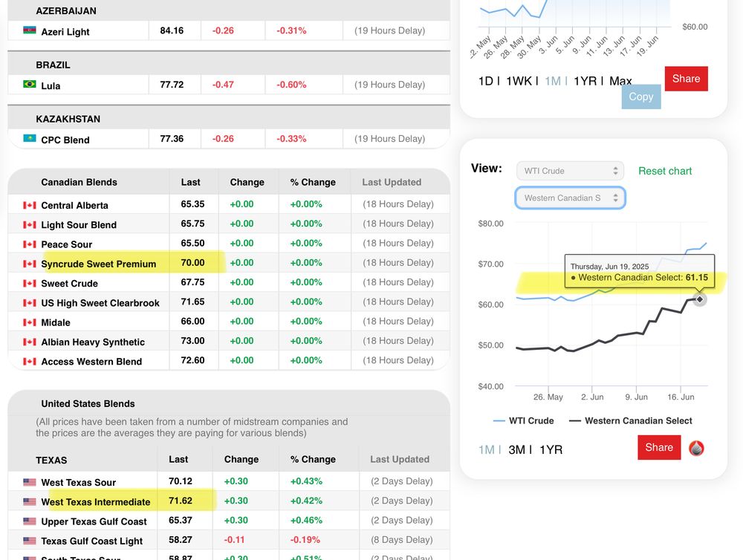Click the Azeri Light price 84.16
This screenshot has height=560, width=743.
click(172, 30)
